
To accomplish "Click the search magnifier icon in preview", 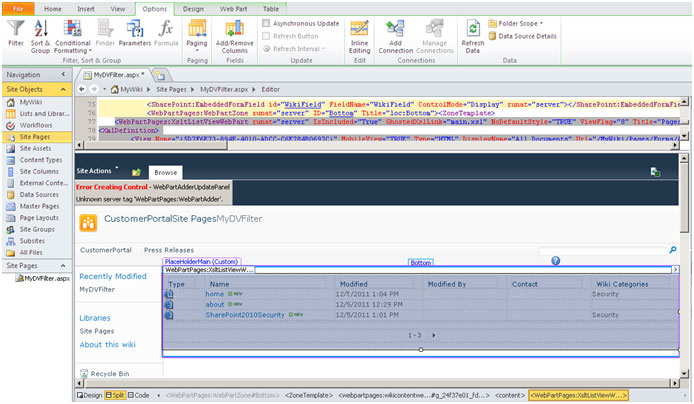I will click(673, 250).
